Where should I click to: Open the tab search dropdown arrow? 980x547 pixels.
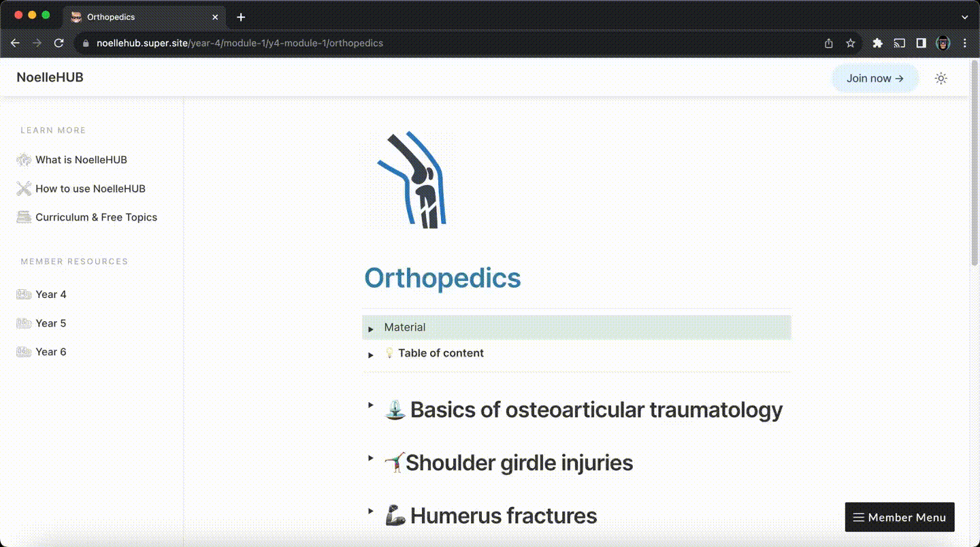[x=965, y=17]
